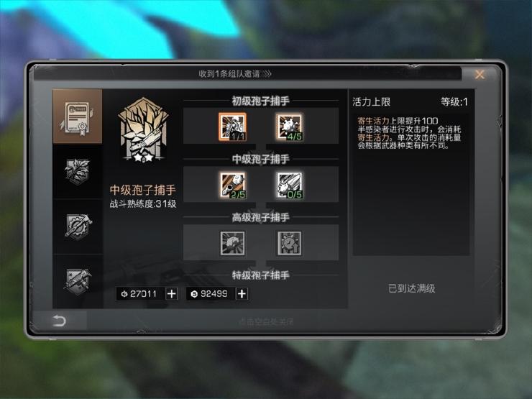
Task: Select the locked fist skill icon under 高级孢子捕手
Action: point(232,243)
